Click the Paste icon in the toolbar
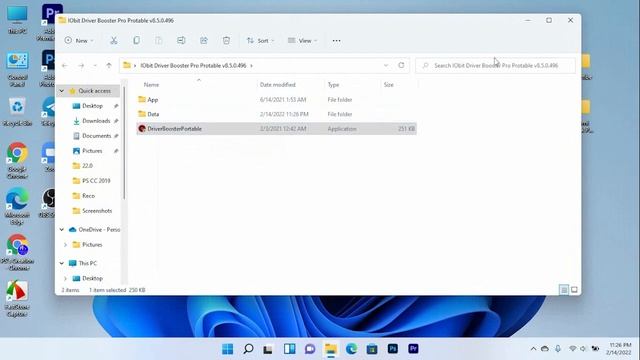This screenshot has width=640, height=360. pyautogui.click(x=158, y=40)
